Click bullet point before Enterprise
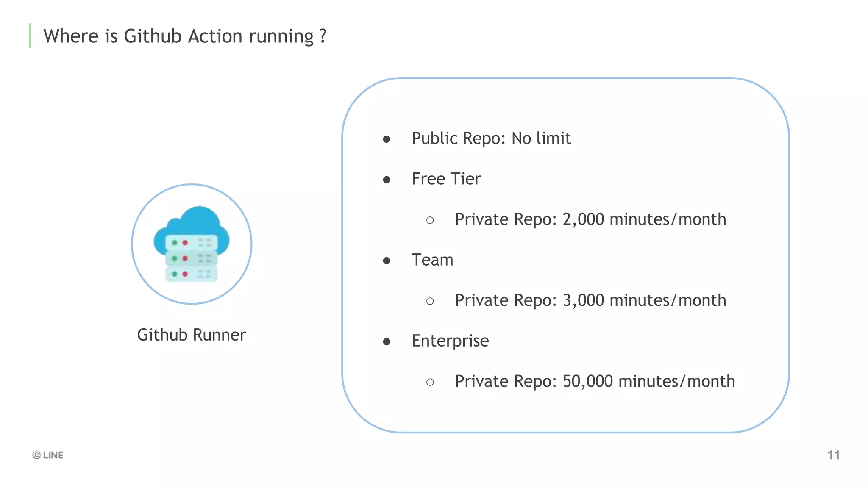This screenshot has width=868, height=488. tap(387, 341)
